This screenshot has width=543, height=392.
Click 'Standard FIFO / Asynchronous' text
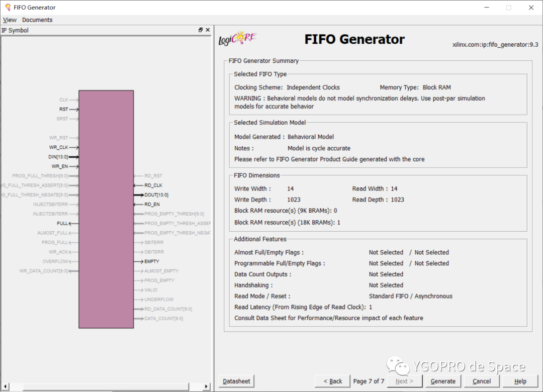(411, 296)
